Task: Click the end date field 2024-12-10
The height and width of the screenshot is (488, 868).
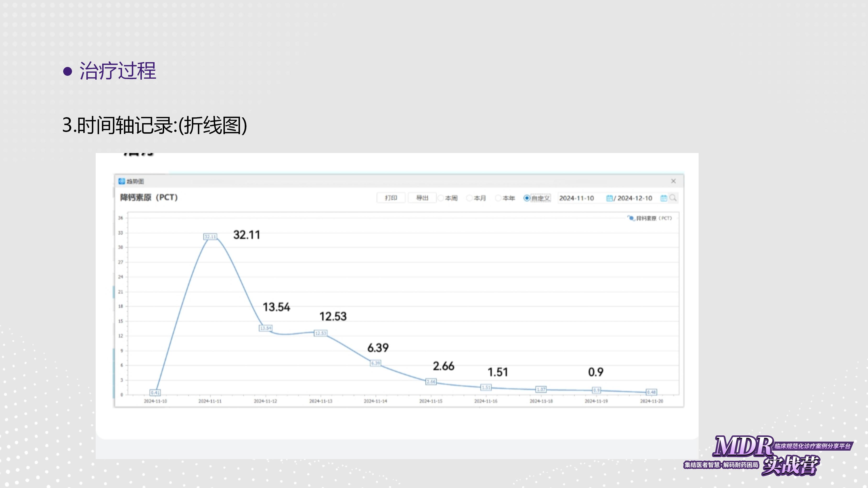Action: tap(635, 198)
